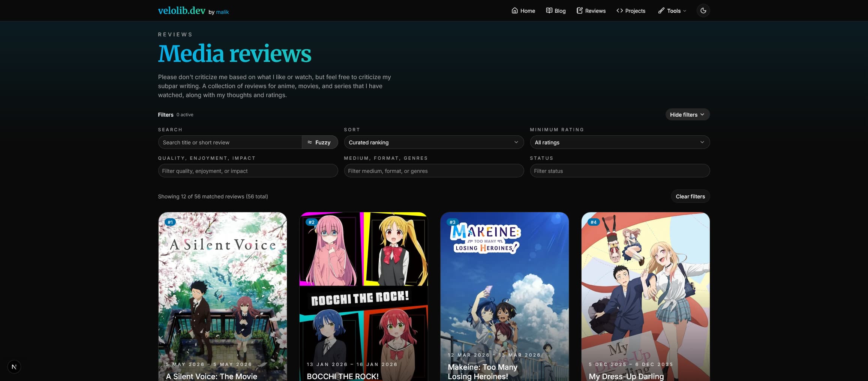This screenshot has height=381, width=868.
Task: Collapse filters with Hide filters button
Action: point(687,114)
